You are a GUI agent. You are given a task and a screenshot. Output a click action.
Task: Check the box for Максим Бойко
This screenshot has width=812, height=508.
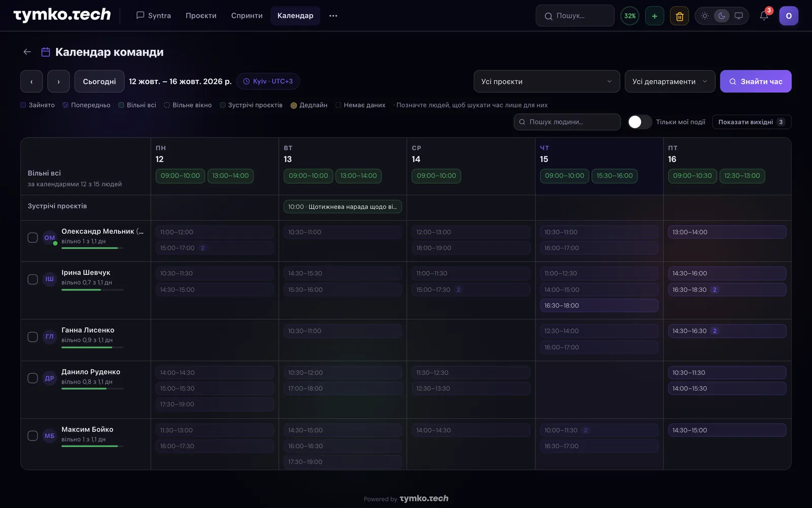[32, 436]
